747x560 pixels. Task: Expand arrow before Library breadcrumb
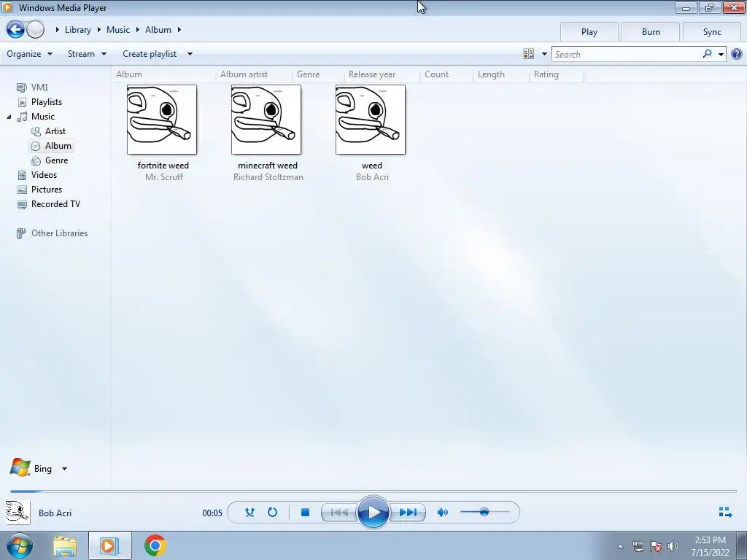click(57, 29)
